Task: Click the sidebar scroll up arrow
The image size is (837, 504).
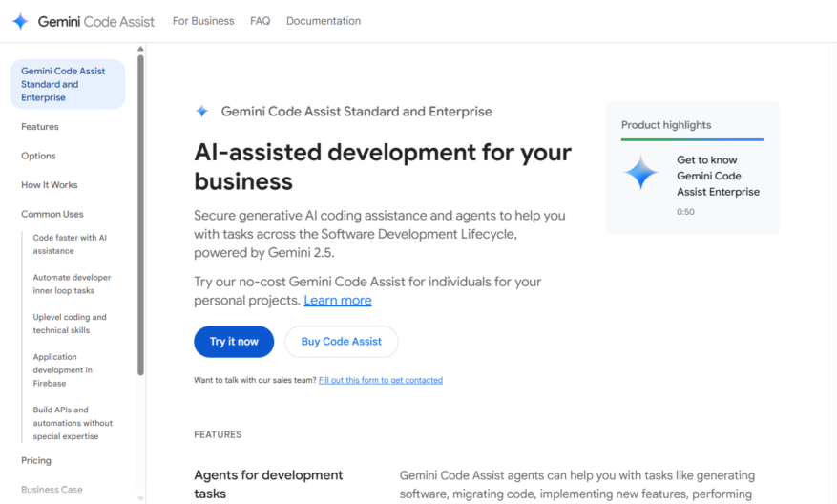Action: [x=140, y=49]
